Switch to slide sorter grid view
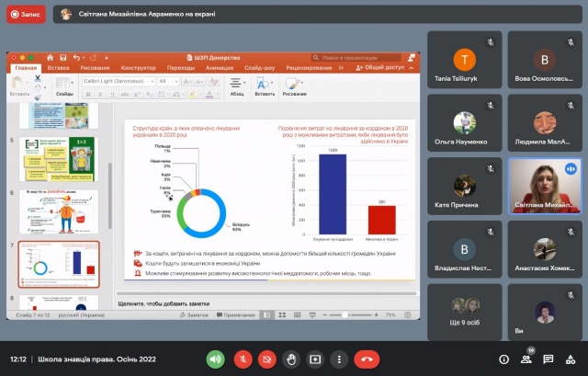Screen dimensions: 588x376 [282, 314]
